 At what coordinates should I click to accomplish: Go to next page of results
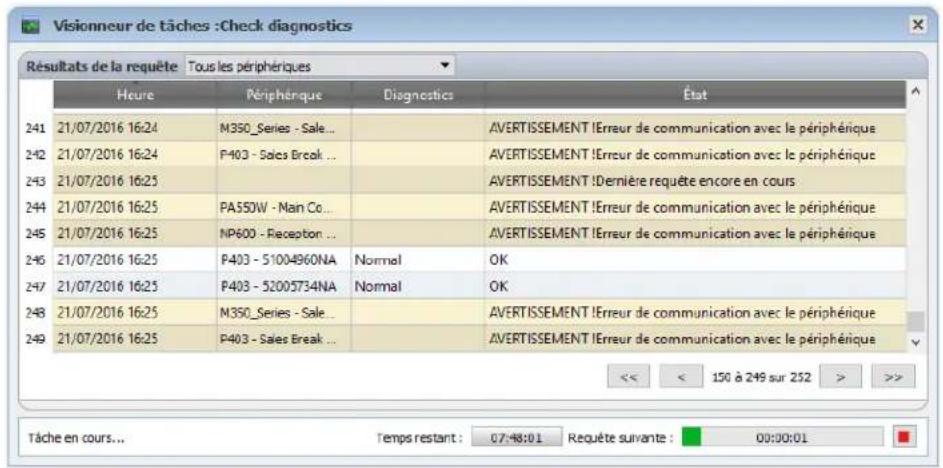pos(841,377)
